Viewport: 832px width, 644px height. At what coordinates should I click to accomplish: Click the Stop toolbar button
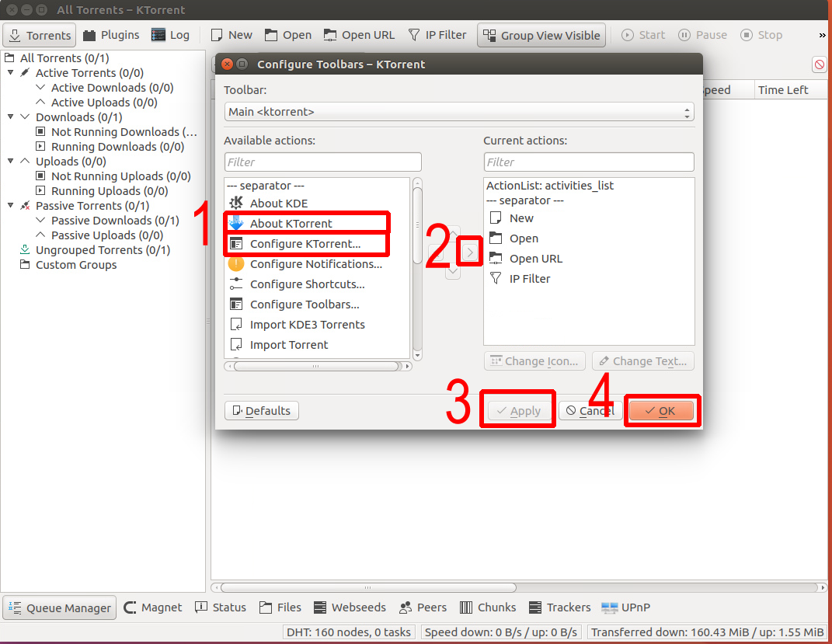(761, 35)
